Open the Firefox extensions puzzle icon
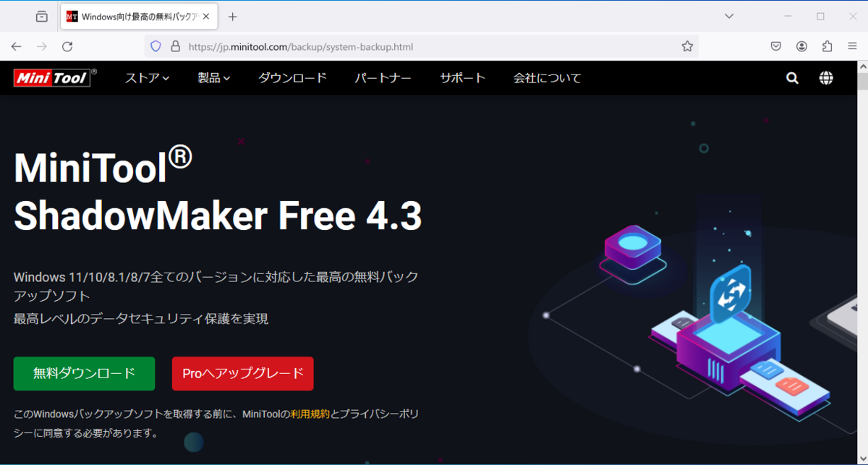The height and width of the screenshot is (465, 868). pos(827,46)
